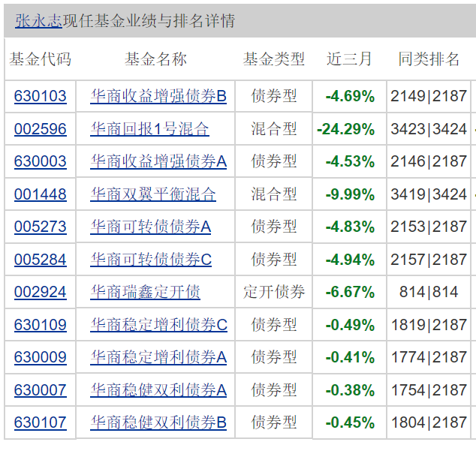The width and height of the screenshot is (476, 451).
Task: Select the -4.69% return value
Action: click(350, 96)
